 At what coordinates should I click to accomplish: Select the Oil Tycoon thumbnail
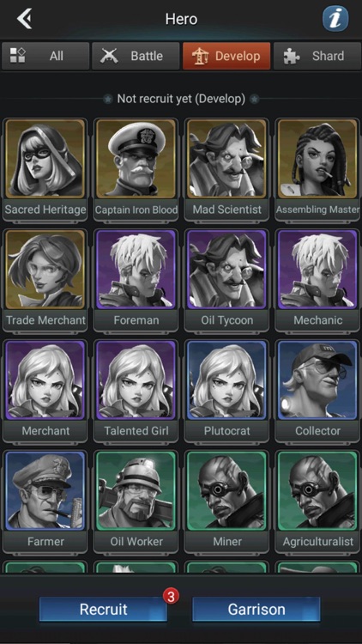pyautogui.click(x=226, y=269)
